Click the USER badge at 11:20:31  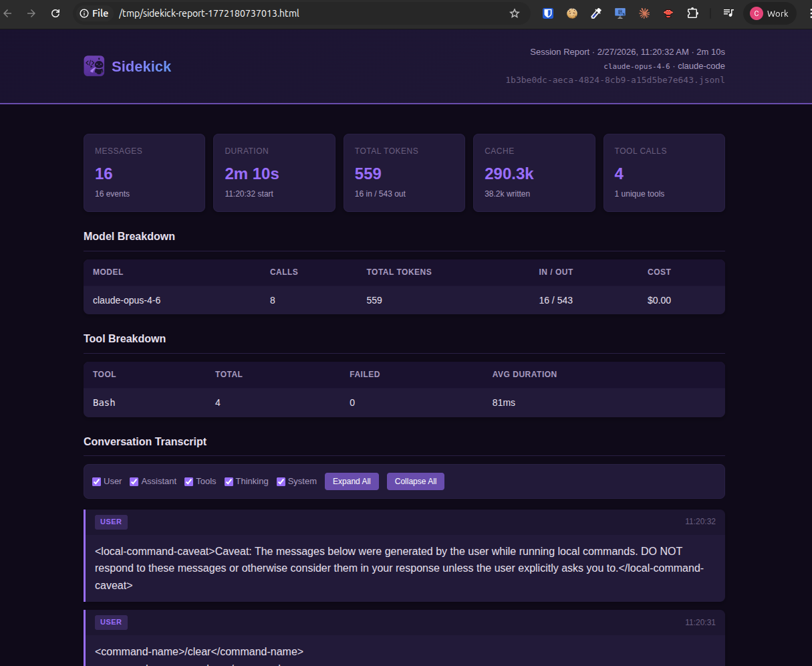point(111,622)
